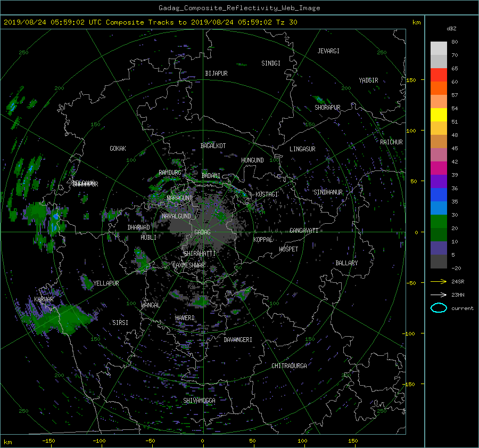479x448 pixels.
Task: Click the orange 60 dBZ color swatch
Action: [439, 88]
